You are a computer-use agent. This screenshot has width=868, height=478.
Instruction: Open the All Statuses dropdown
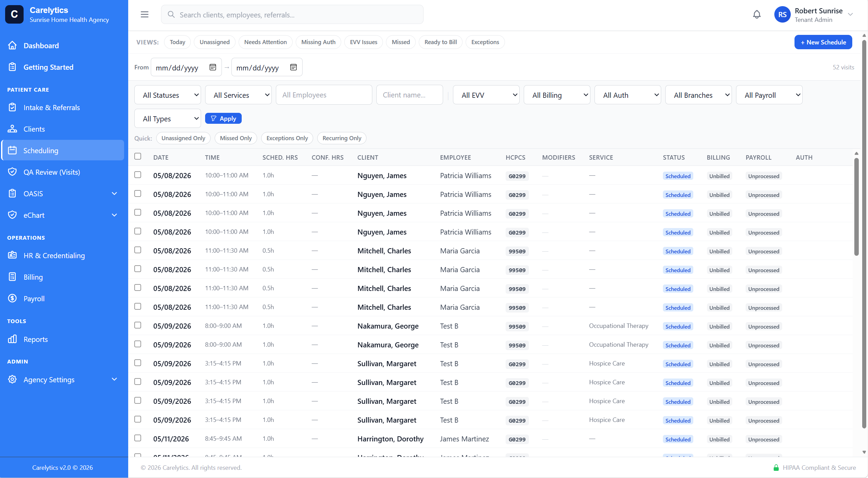tap(168, 95)
